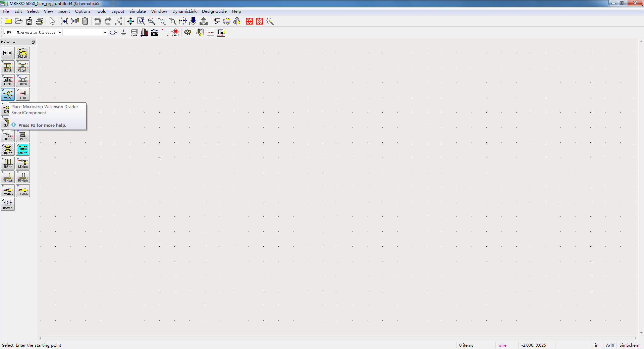Expand DG - Microstrip Circuits palette dropdown

tap(60, 33)
